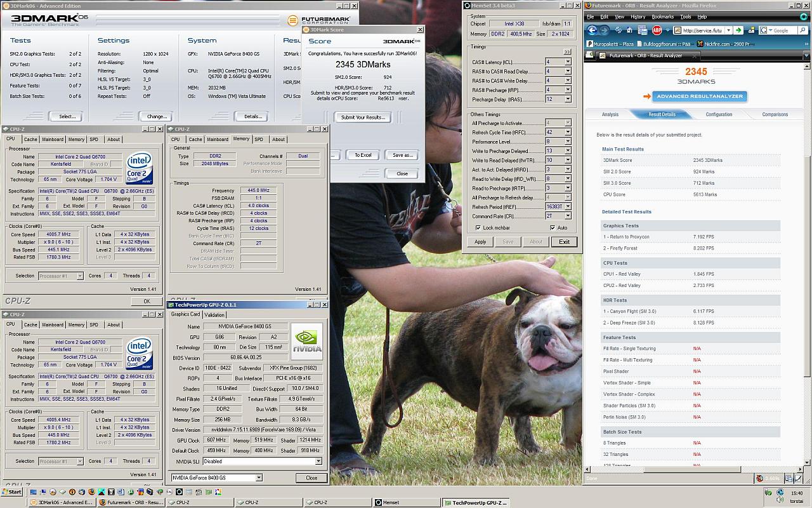Click Details... under 3DMark06 System
Screen dimensions: 812x508
(x=253, y=116)
